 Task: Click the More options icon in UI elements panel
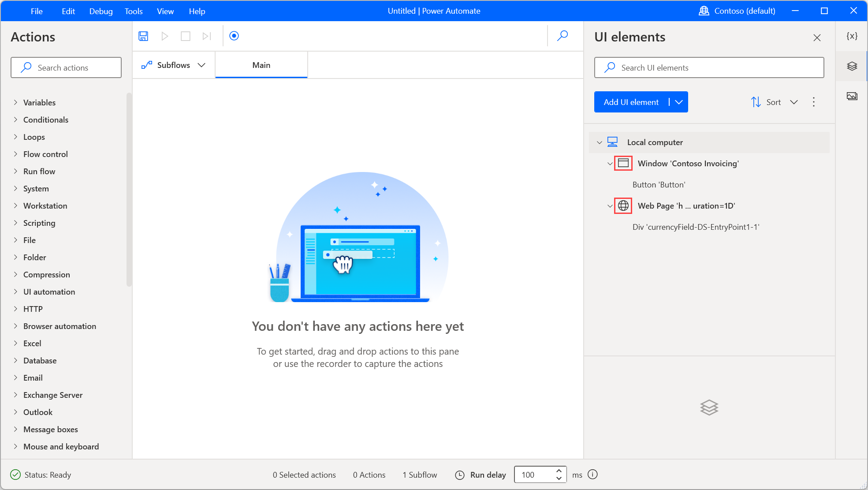pos(814,101)
